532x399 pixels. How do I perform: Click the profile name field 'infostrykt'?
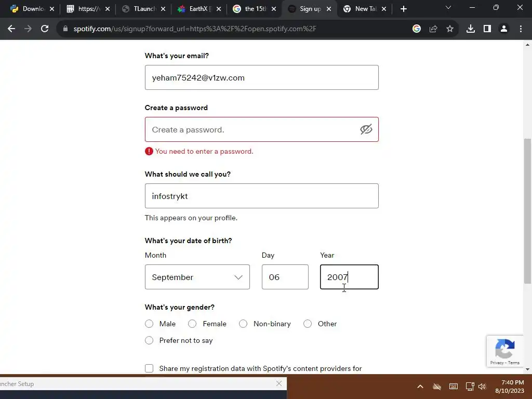[262, 196]
